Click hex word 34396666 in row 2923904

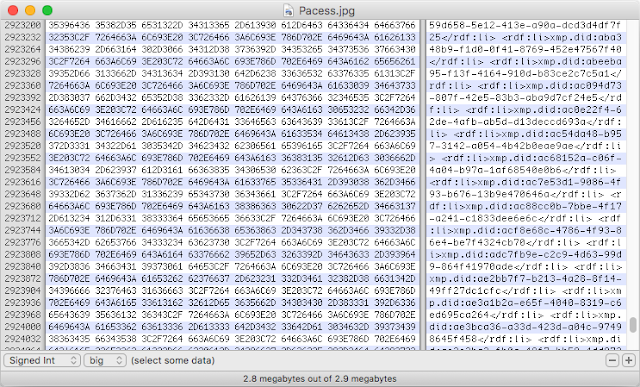click(69, 291)
